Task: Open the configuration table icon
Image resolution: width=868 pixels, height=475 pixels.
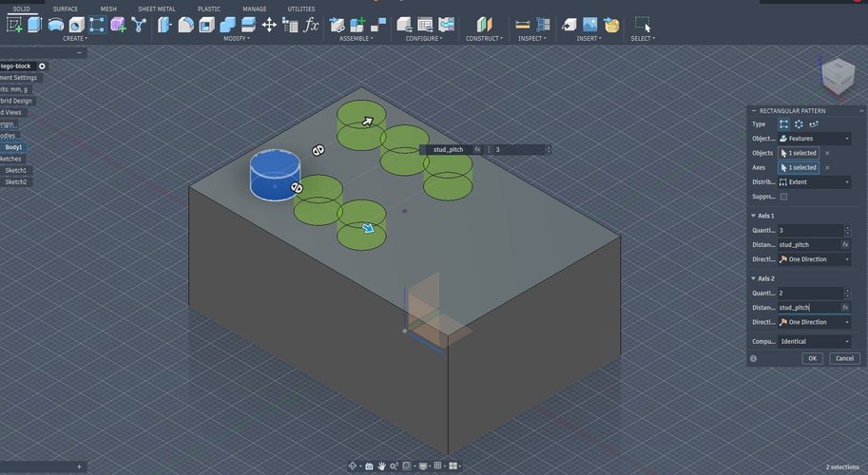Action: point(425,25)
